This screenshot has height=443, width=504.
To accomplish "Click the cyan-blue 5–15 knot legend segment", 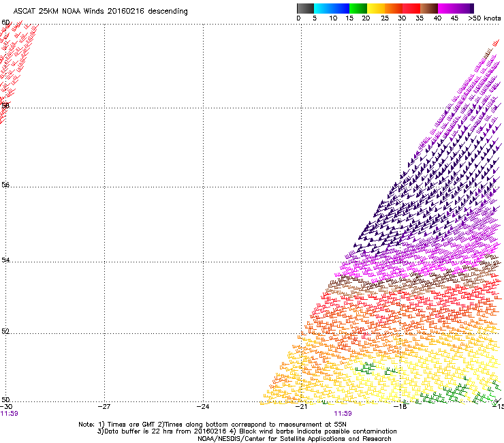I will (x=332, y=8).
